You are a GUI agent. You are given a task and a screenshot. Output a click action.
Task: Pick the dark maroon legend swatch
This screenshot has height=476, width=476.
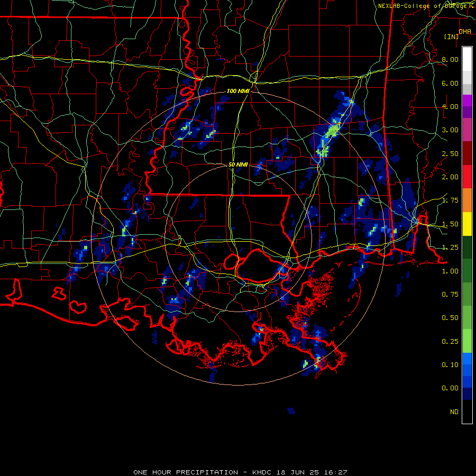[x=467, y=153]
